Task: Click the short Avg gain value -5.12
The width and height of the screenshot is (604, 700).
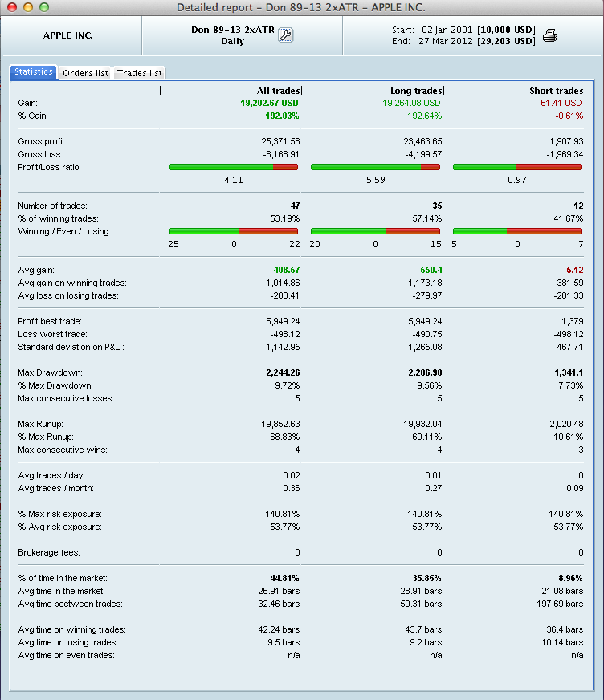Action: [573, 270]
